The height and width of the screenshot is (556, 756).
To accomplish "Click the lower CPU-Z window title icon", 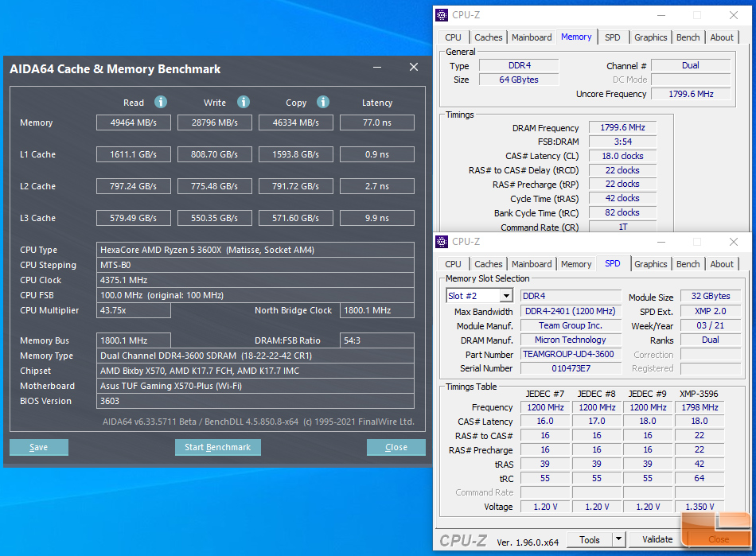I will (442, 241).
